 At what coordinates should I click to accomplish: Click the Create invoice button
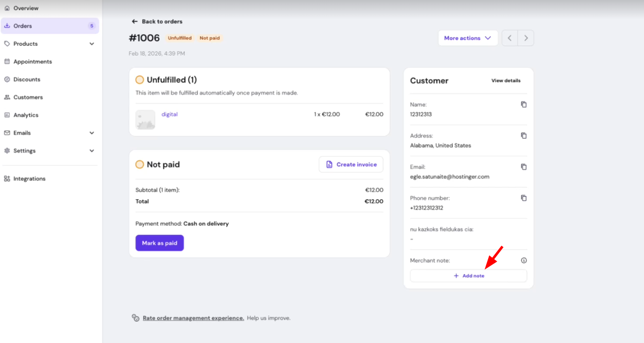pyautogui.click(x=351, y=164)
